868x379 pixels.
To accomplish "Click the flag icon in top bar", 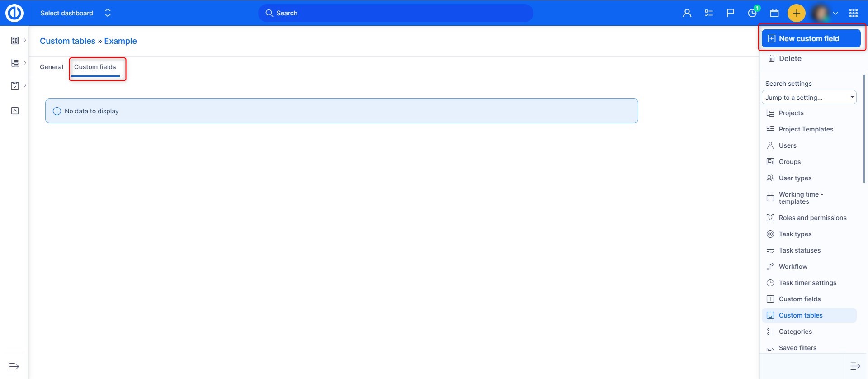I will coord(730,13).
